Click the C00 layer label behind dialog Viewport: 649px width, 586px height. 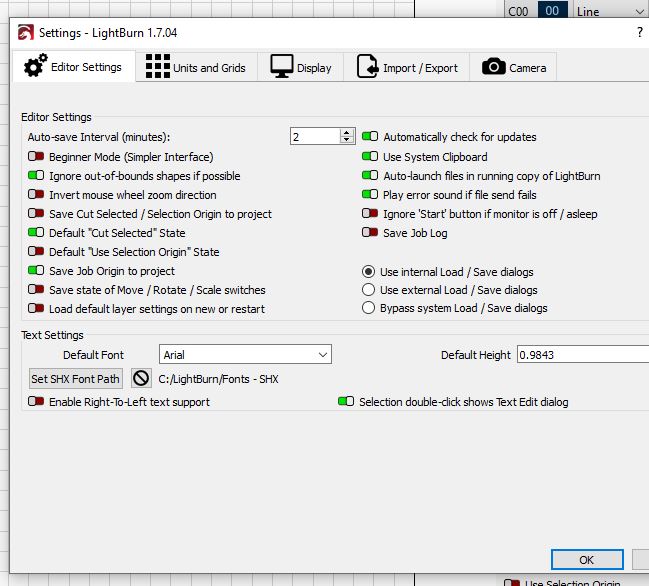click(519, 11)
